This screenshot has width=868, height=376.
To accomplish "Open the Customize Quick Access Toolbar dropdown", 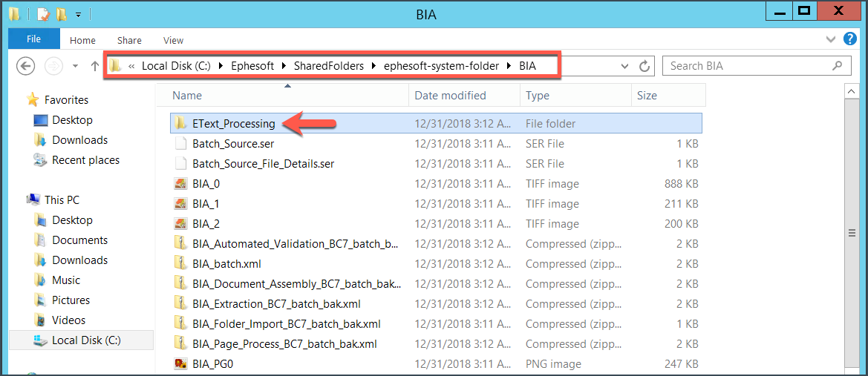I will coord(78,15).
